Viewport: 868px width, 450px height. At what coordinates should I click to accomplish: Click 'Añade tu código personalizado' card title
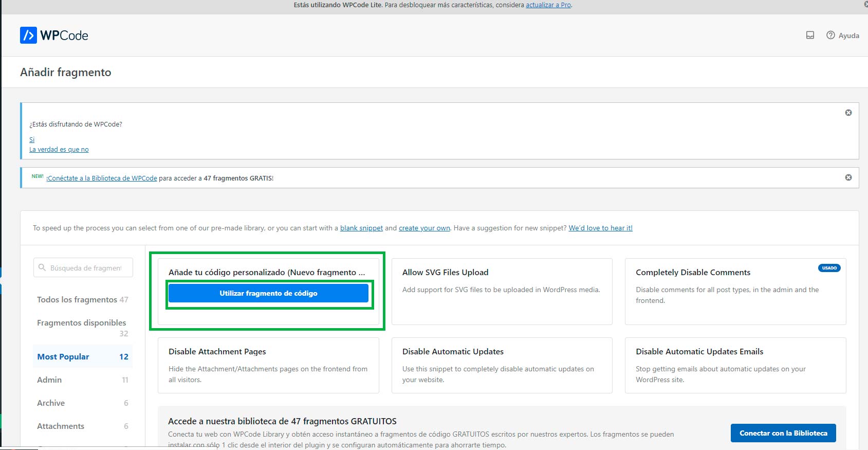point(267,273)
